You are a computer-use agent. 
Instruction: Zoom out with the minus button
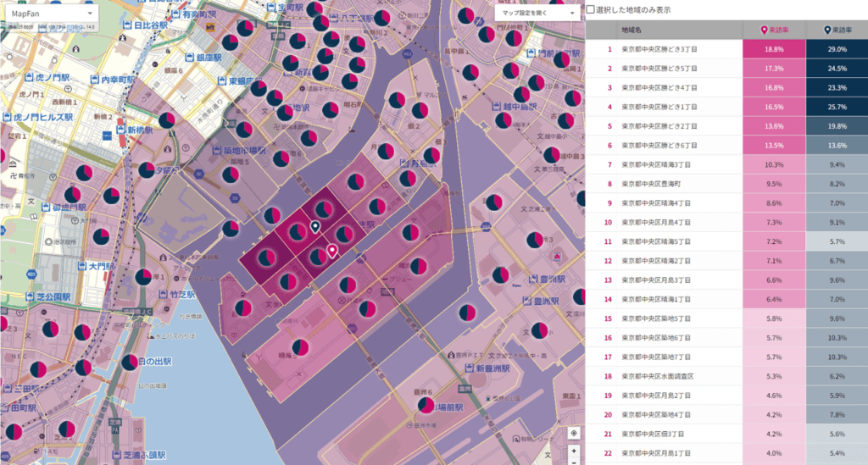coord(574,462)
